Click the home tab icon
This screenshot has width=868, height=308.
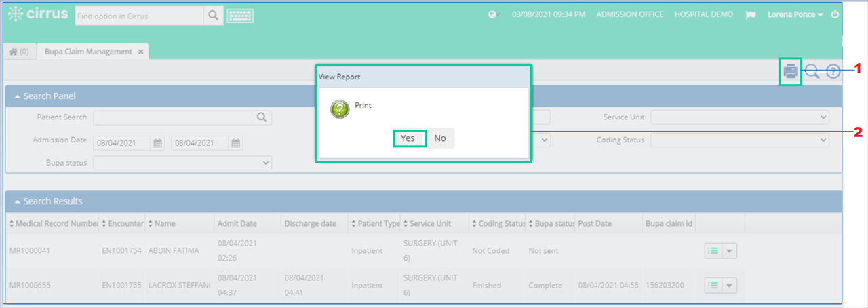tap(19, 52)
